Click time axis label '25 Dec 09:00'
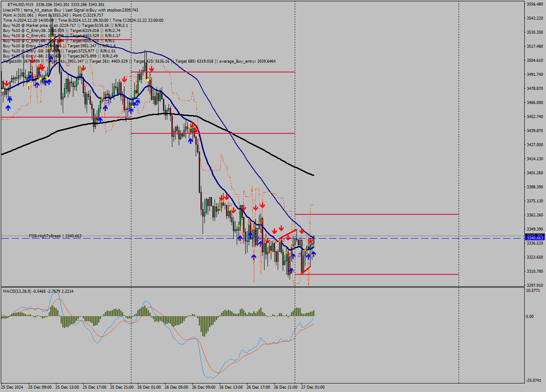This screenshot has width=546, height=392. [x=40, y=387]
